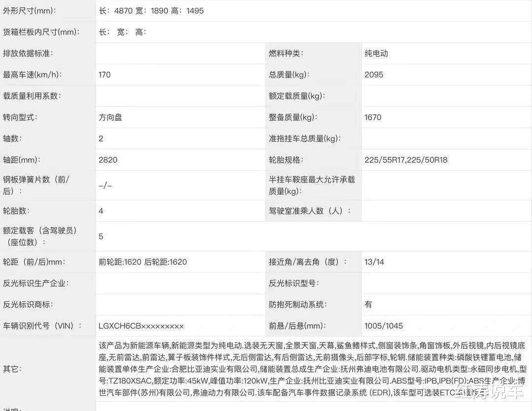Click the 车辆识别代号(VIN) label
Screen dimensions: 532x411
click(42, 326)
